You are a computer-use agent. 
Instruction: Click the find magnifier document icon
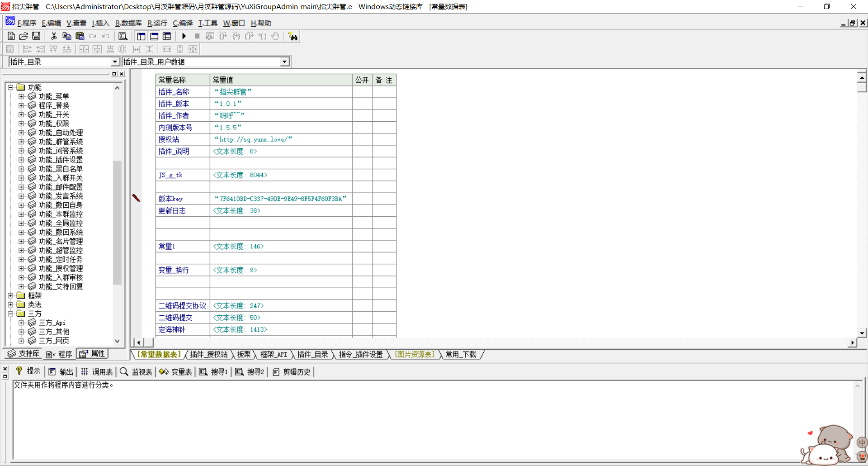123,36
